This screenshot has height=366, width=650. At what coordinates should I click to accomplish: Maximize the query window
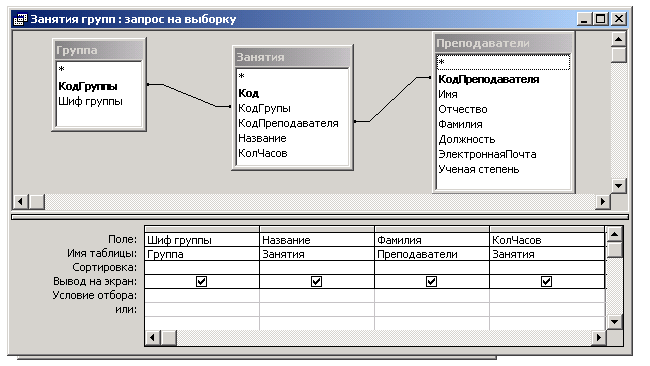pos(601,19)
